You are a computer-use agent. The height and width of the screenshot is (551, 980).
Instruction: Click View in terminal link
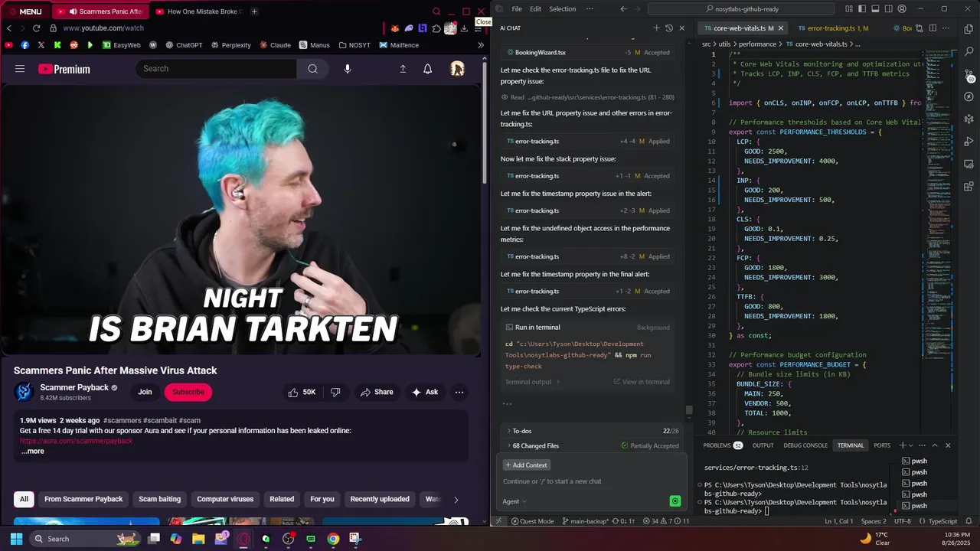pyautogui.click(x=642, y=382)
